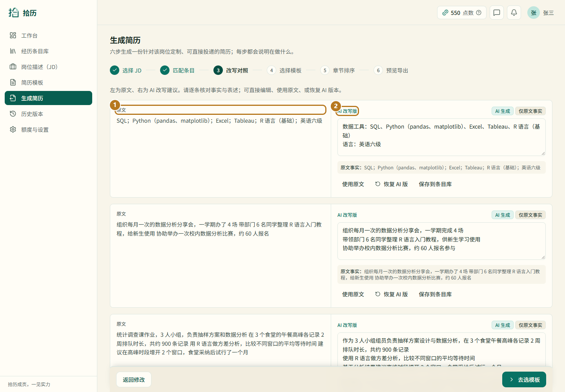Click 仅原文事实 tag on the SQL skills card

coord(530,111)
